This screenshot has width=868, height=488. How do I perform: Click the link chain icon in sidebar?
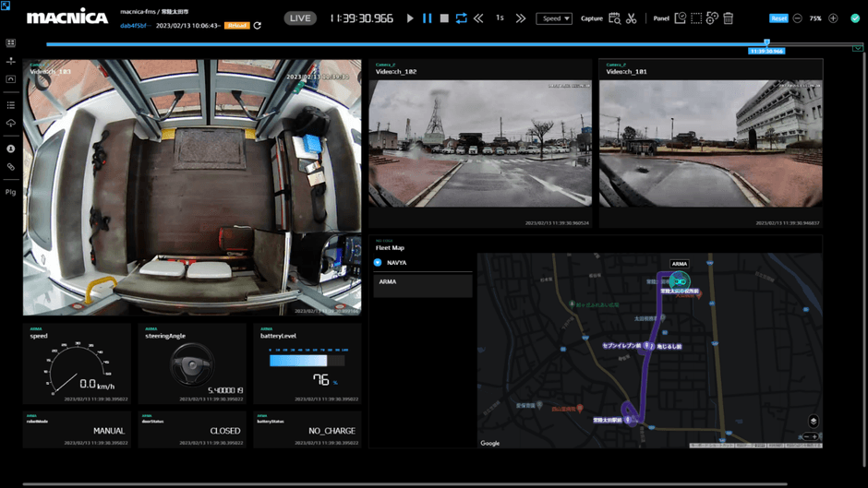click(11, 167)
